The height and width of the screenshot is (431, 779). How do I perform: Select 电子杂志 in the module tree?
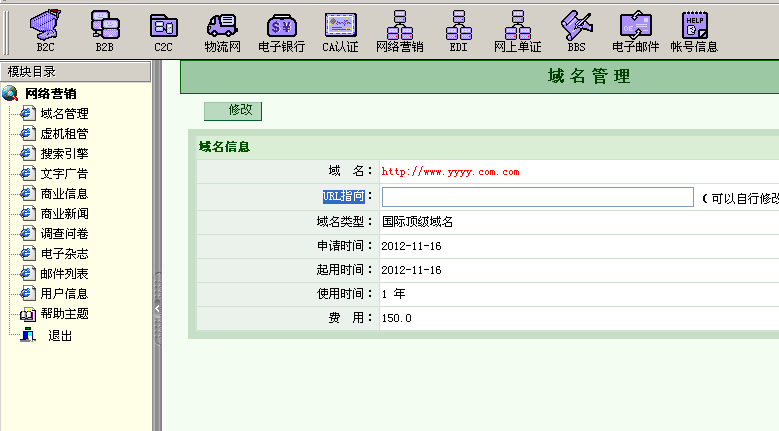pos(65,254)
